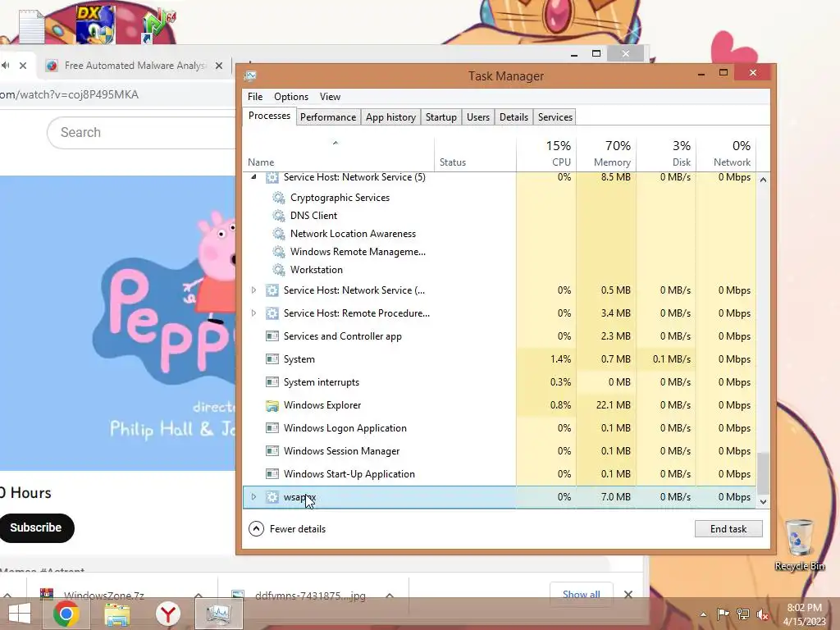Open Recycle Bin on desktop

(x=799, y=545)
